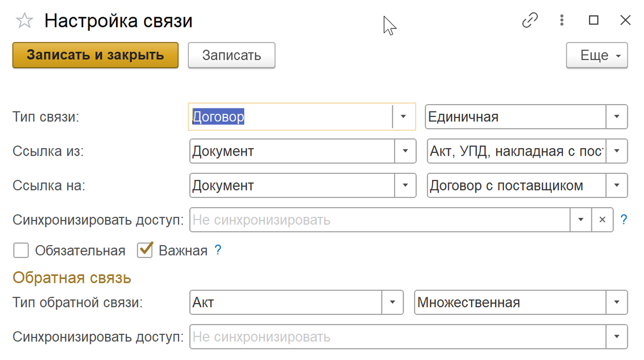Click the Тип обратной связи Акт field
This screenshot has height=360, width=644.
286,303
